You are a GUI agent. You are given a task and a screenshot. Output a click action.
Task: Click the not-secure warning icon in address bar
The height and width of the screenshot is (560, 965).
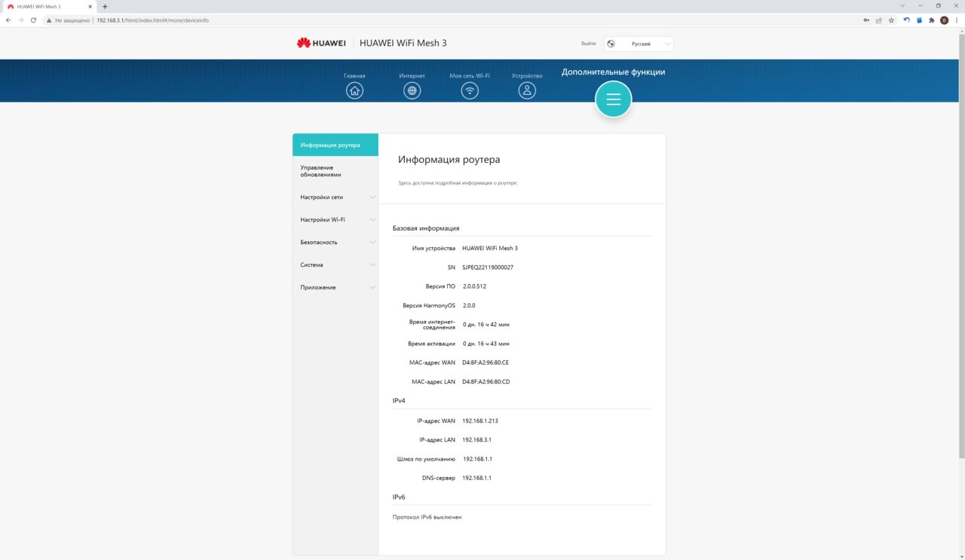49,20
